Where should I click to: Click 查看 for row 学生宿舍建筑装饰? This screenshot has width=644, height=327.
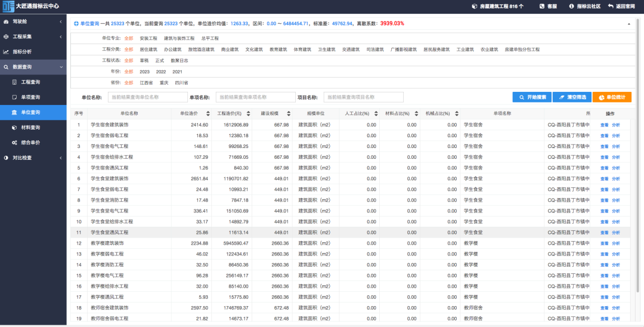[x=604, y=125]
